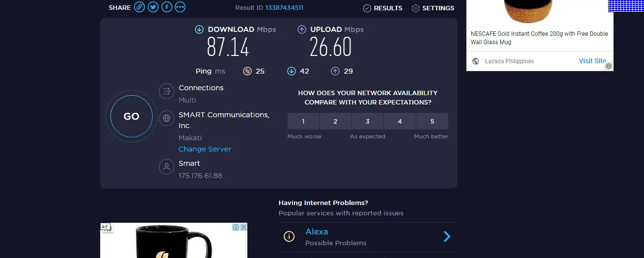Click the globe server icon
The height and width of the screenshot is (258, 644).
pyautogui.click(x=167, y=118)
